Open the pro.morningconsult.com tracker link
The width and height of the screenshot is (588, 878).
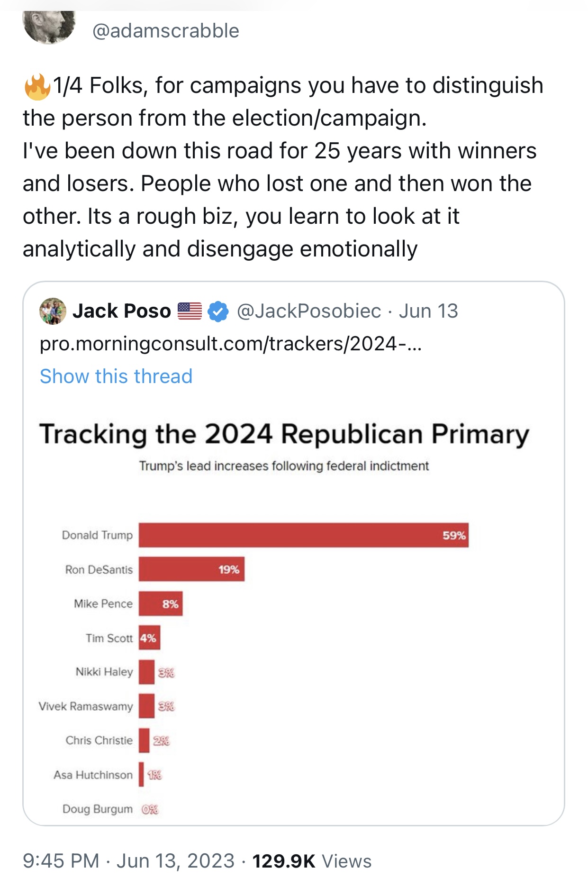[230, 344]
